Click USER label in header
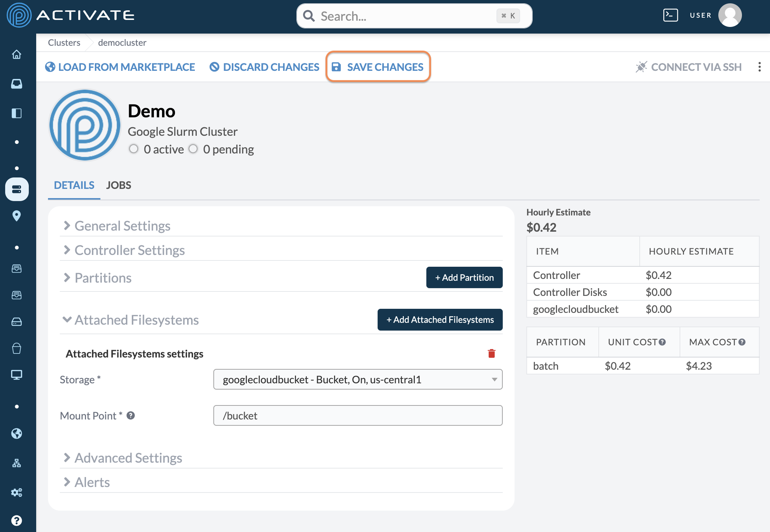This screenshot has width=770, height=532. (x=701, y=15)
